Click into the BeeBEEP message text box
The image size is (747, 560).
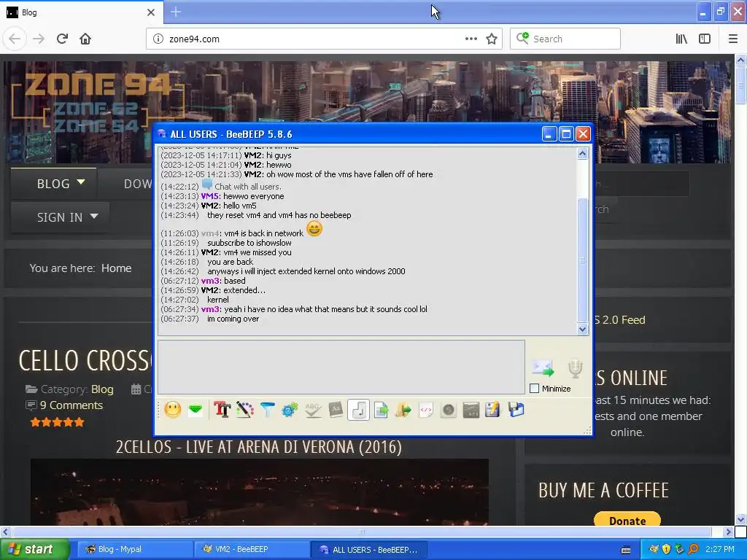(341, 367)
